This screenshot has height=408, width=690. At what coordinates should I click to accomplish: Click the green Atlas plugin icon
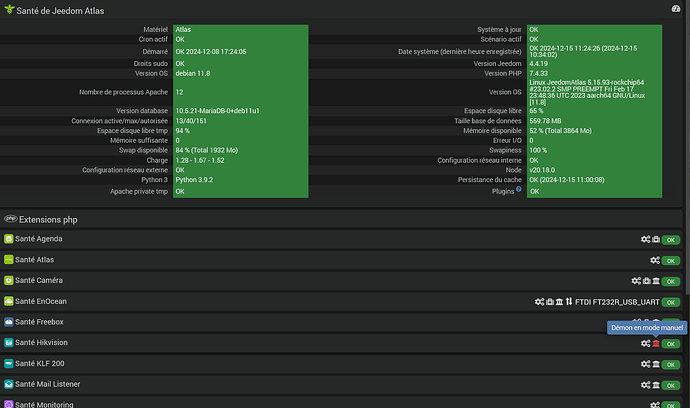click(x=8, y=260)
